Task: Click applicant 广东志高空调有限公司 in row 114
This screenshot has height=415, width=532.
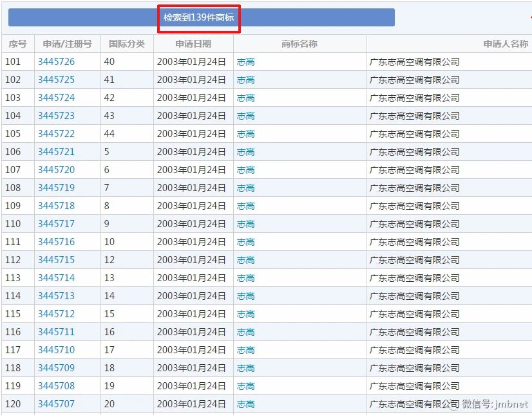Action: 414,296
